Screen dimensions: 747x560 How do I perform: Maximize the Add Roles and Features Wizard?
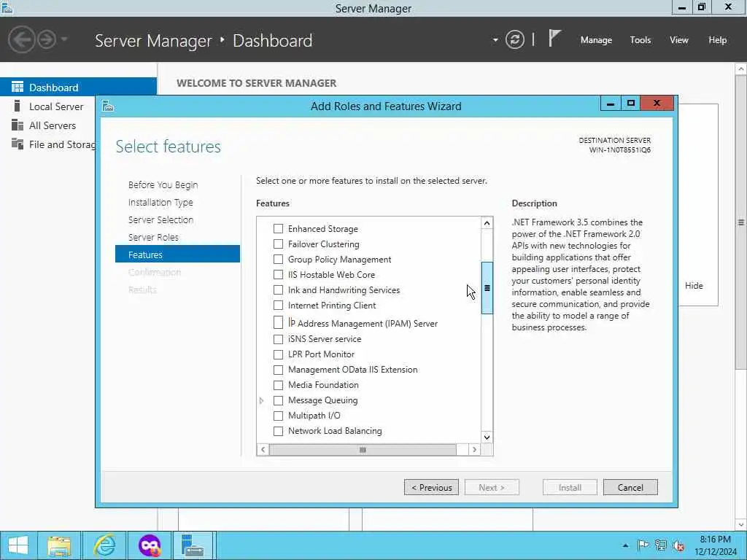click(x=631, y=104)
